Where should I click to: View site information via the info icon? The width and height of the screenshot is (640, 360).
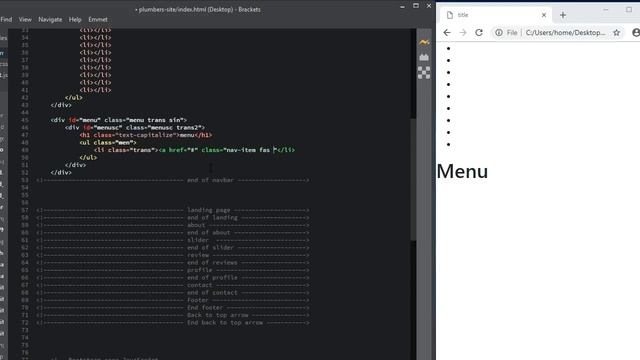(x=499, y=33)
